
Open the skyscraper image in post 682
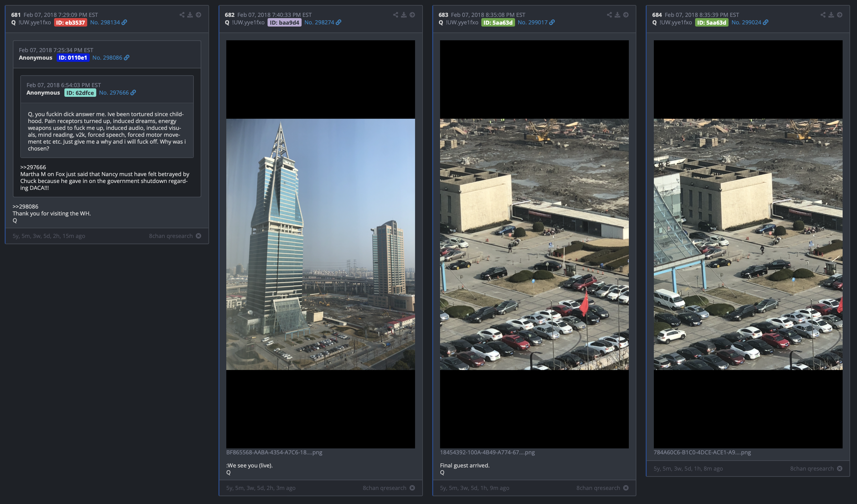coord(320,244)
